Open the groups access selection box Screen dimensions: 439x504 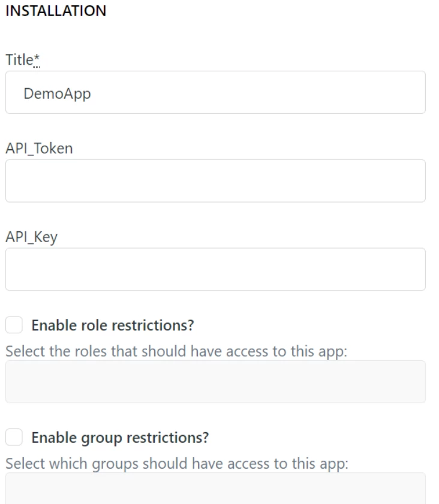point(215,488)
